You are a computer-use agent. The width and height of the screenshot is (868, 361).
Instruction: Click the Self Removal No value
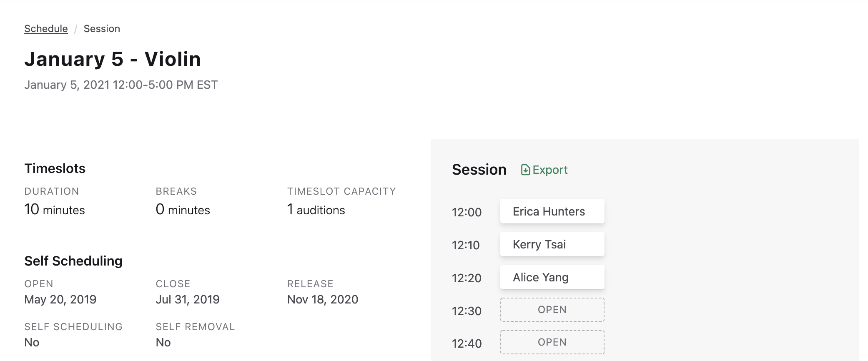[163, 342]
